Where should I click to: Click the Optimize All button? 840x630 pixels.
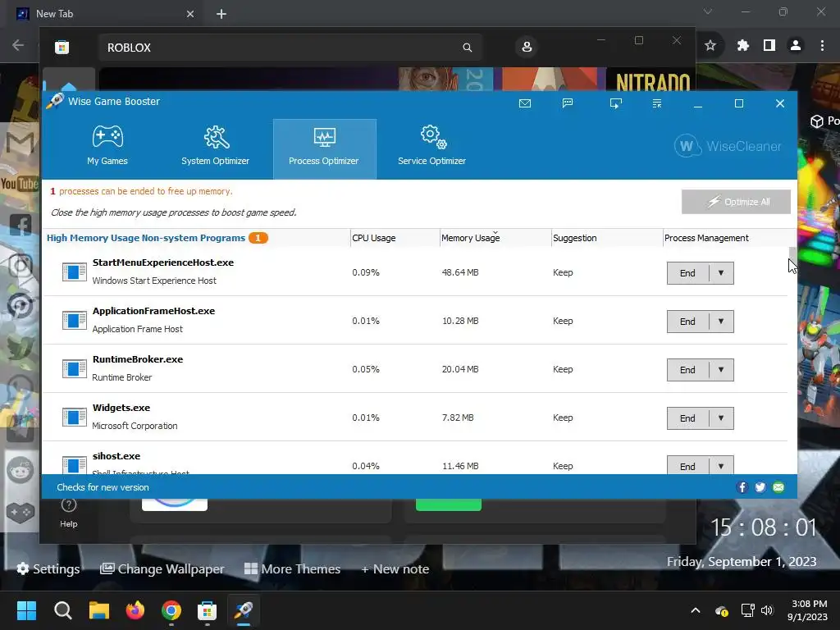click(736, 202)
